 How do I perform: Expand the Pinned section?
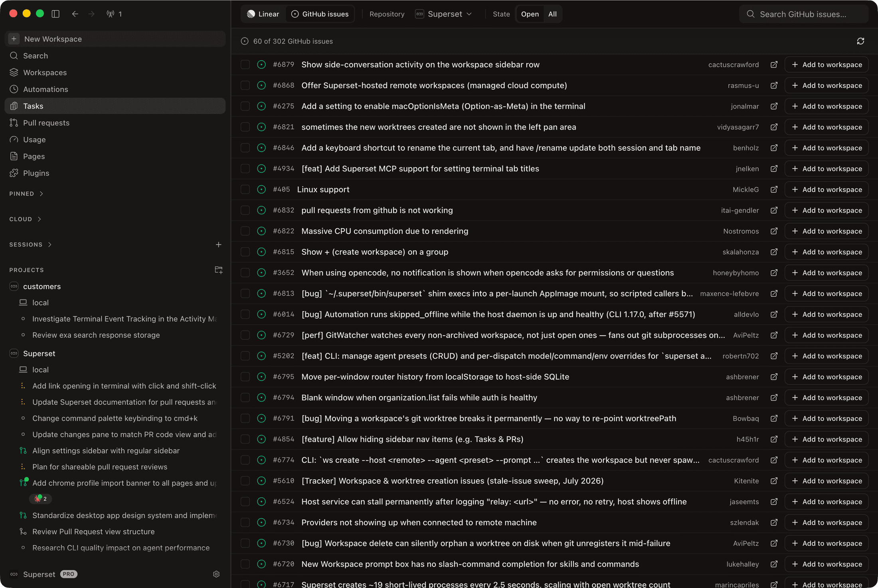26,193
